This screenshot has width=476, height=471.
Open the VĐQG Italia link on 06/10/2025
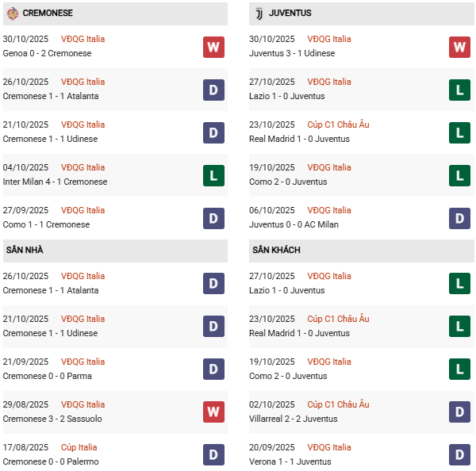(x=329, y=210)
